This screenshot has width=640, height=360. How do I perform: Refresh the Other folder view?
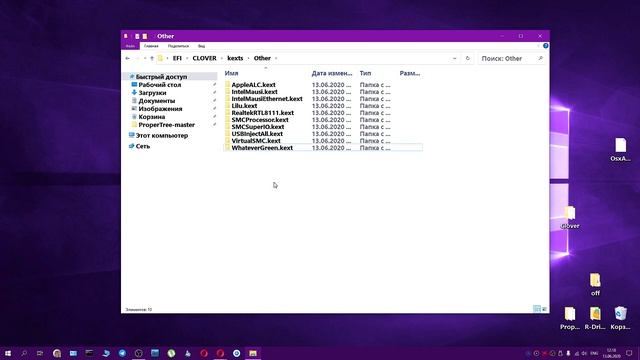point(468,58)
